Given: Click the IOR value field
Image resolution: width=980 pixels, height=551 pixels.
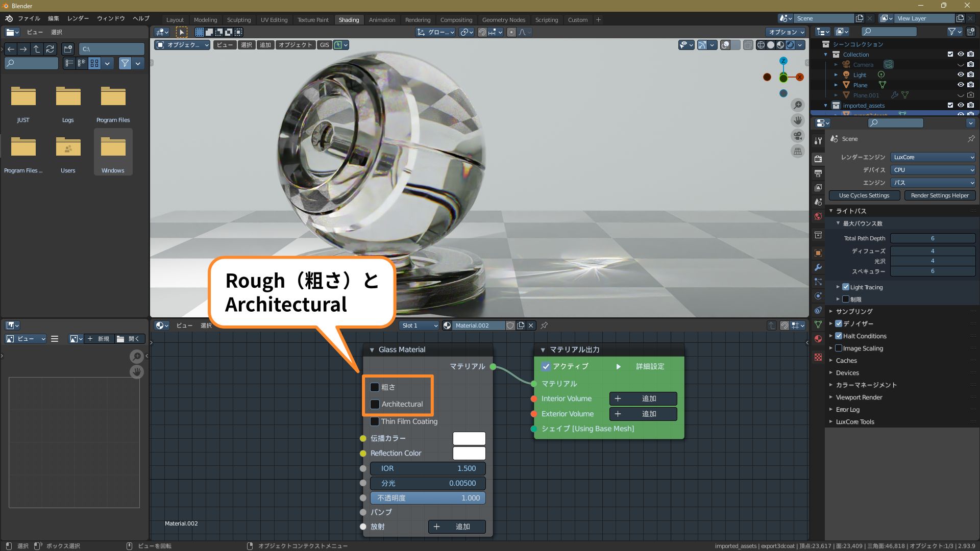Looking at the screenshot, I should [427, 468].
